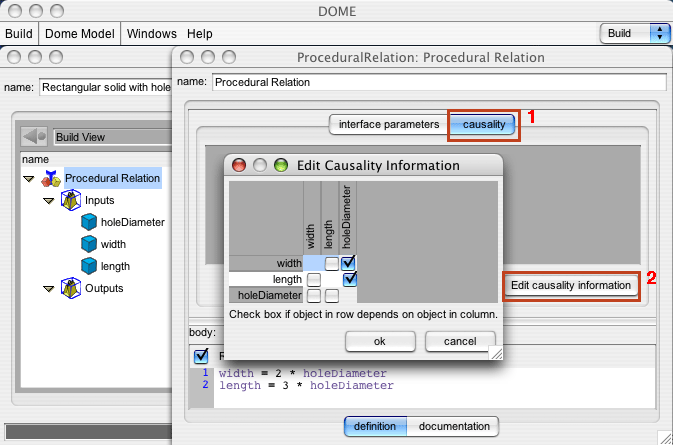Viewport: 673px width, 445px height.
Task: Cancel the Edit Causality Information dialog
Action: click(x=460, y=341)
